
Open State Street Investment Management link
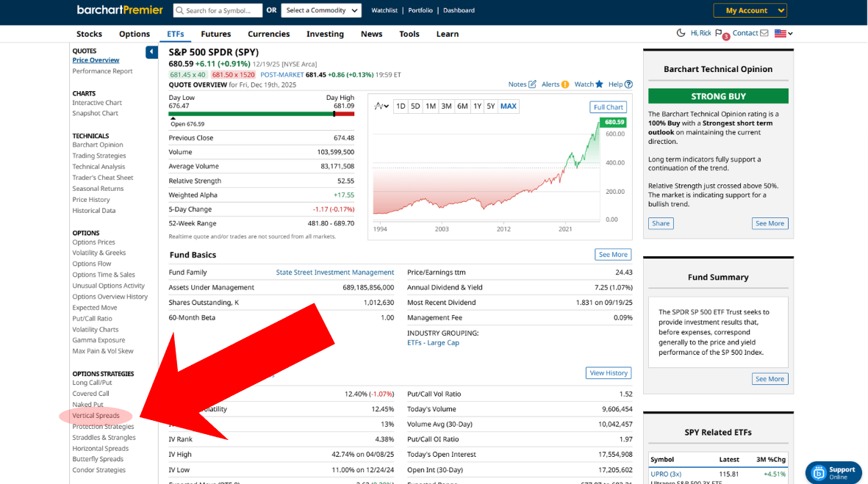[335, 272]
